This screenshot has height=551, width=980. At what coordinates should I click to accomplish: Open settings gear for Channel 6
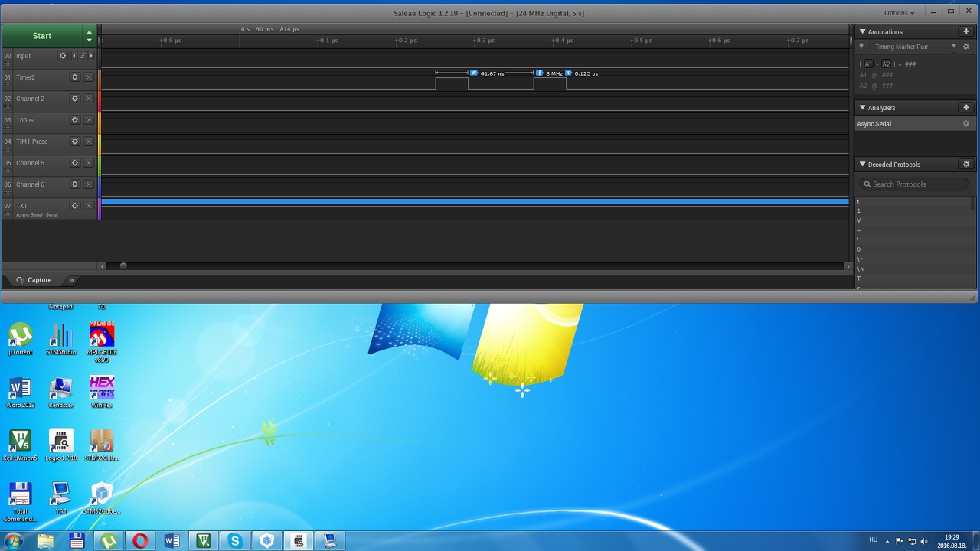coord(75,184)
